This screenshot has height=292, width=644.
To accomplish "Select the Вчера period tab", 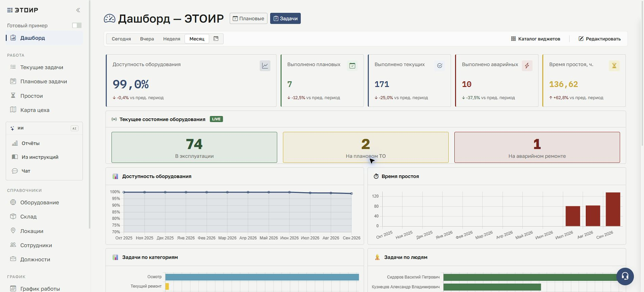I will pos(147,39).
